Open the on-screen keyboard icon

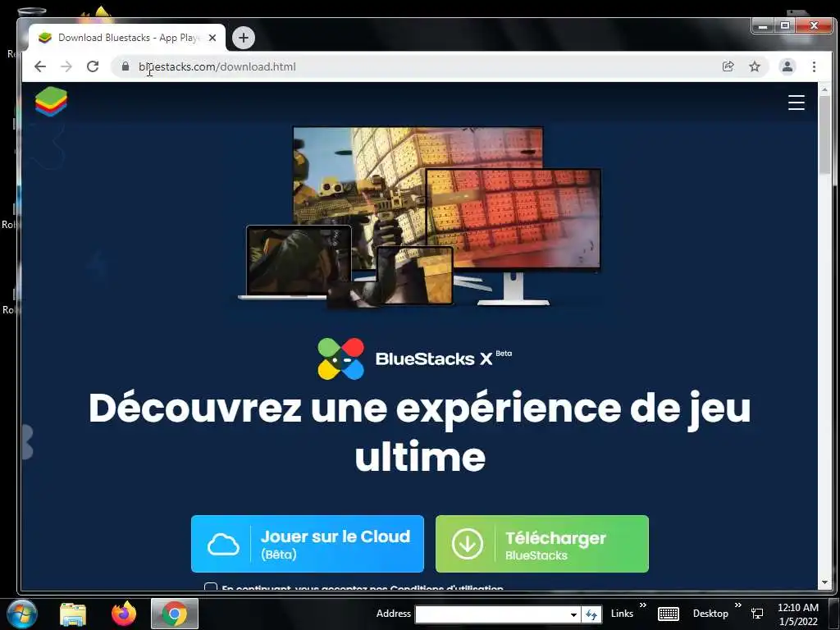point(668,614)
